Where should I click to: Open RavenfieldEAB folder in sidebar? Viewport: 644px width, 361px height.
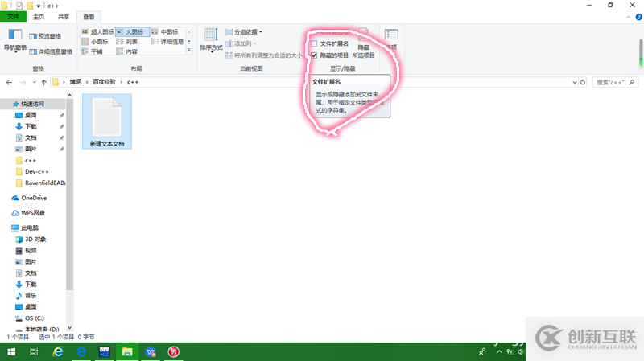(x=45, y=183)
